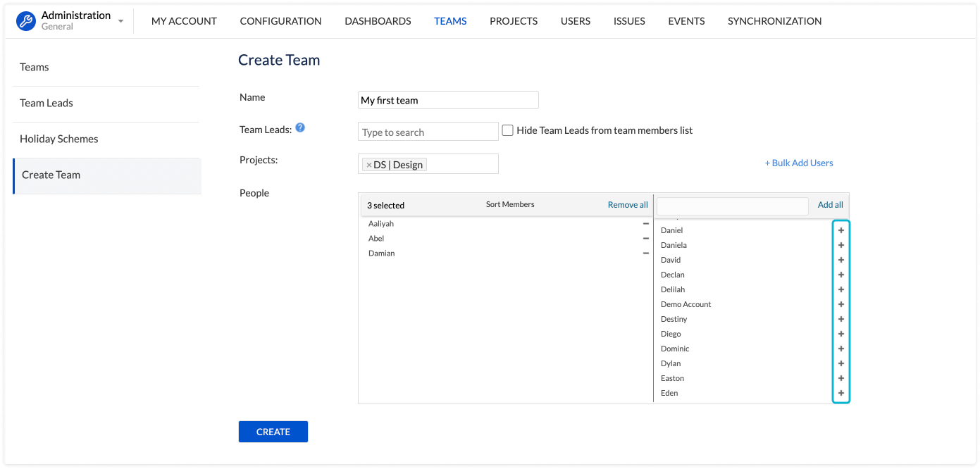Image resolution: width=980 pixels, height=469 pixels.
Task: Open the Team Leads search field
Action: (428, 132)
